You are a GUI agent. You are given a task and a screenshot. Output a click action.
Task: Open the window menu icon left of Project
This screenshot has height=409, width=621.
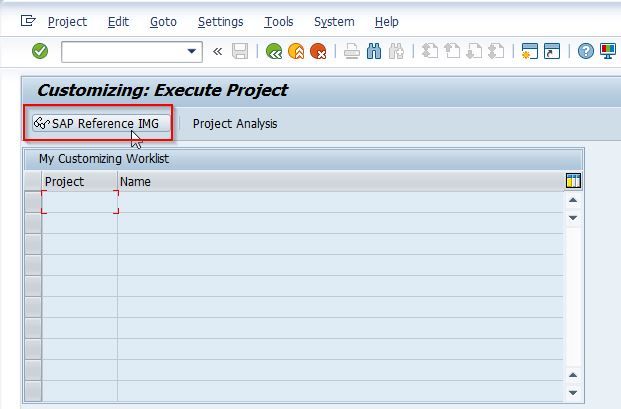pyautogui.click(x=28, y=21)
